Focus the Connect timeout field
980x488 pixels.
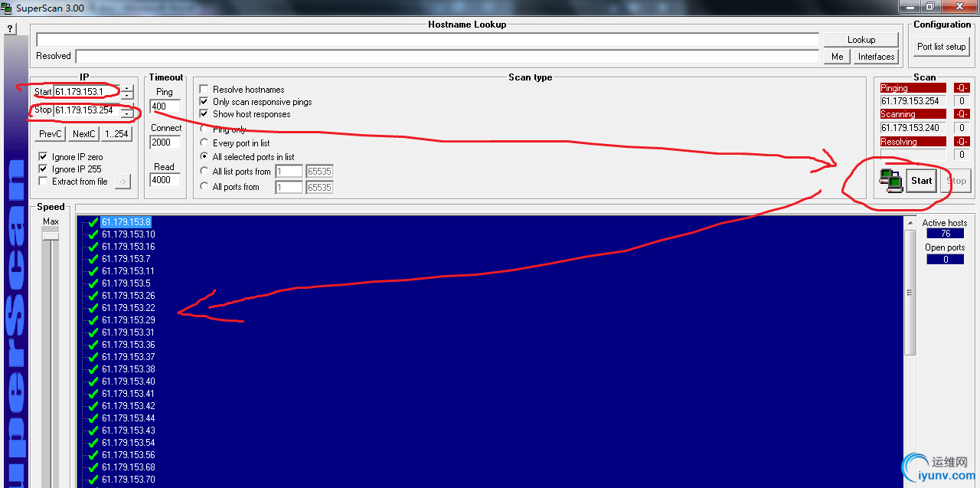pyautogui.click(x=165, y=142)
